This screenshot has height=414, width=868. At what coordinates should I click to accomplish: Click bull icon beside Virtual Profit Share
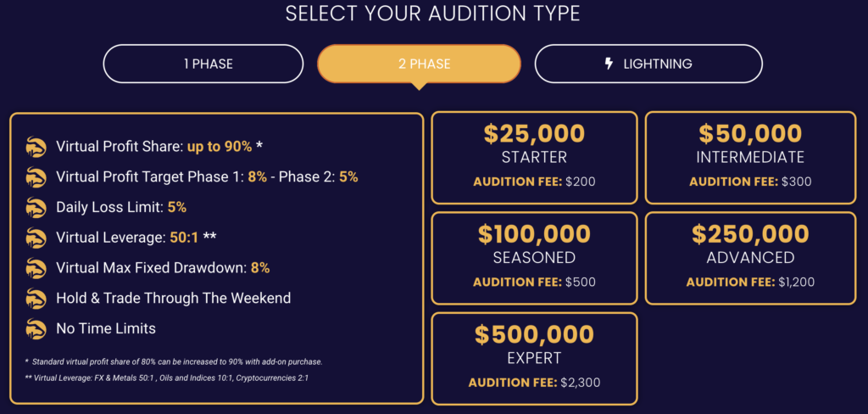coord(36,148)
